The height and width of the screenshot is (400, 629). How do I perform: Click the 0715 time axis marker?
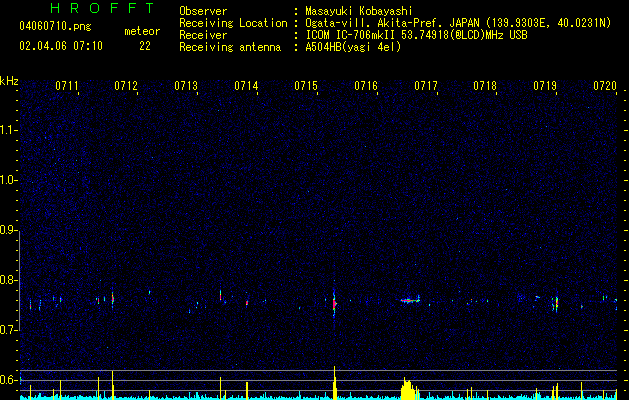pyautogui.click(x=306, y=86)
